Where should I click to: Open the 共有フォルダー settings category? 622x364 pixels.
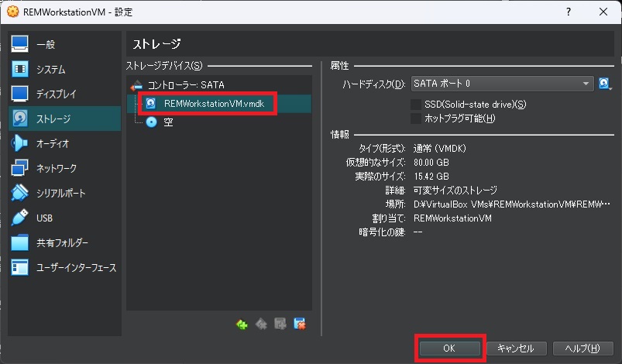[x=64, y=242]
